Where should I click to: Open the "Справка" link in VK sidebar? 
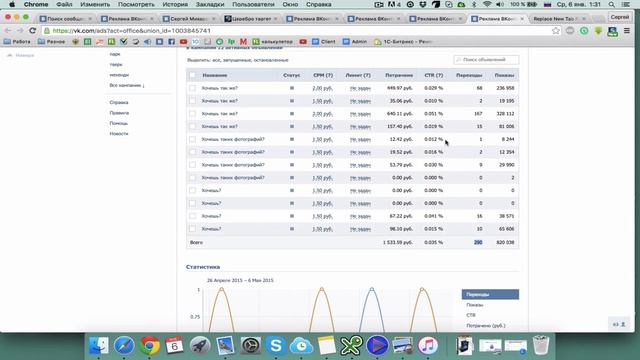119,102
